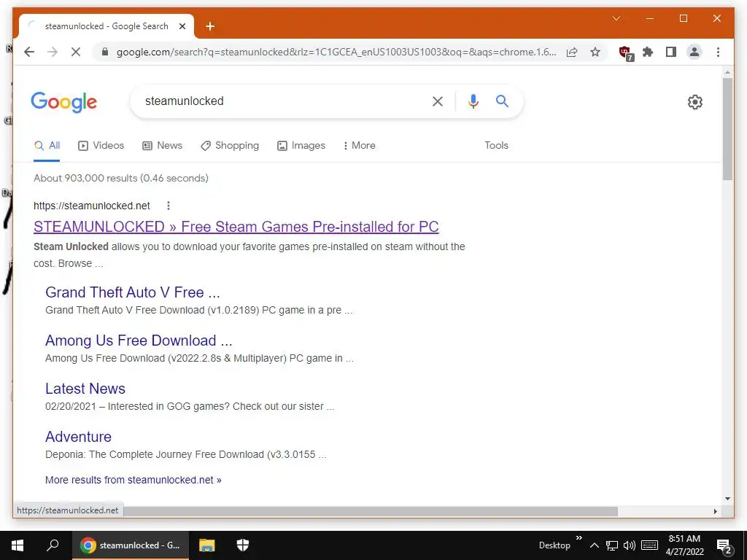
Task: Open Windows Security shield on taskbar
Action: pos(243,545)
